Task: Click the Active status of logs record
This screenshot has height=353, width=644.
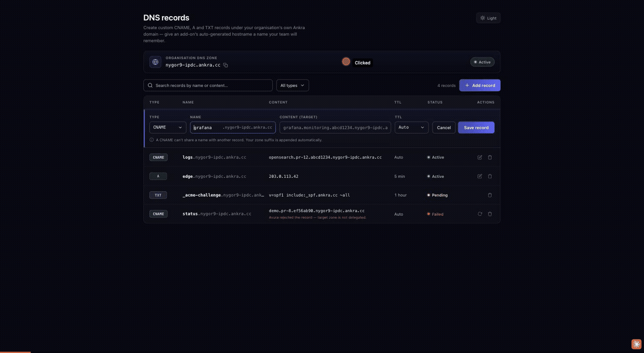Action: point(436,157)
